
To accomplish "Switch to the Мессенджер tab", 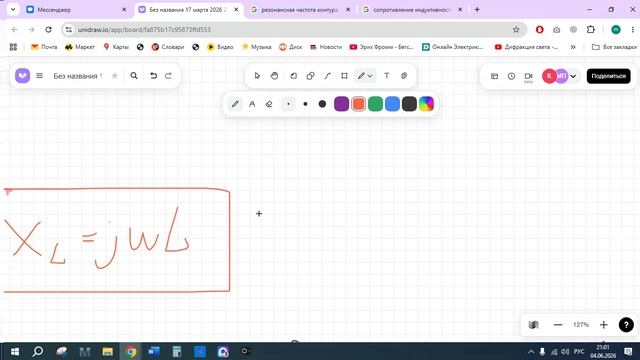I will point(76,10).
